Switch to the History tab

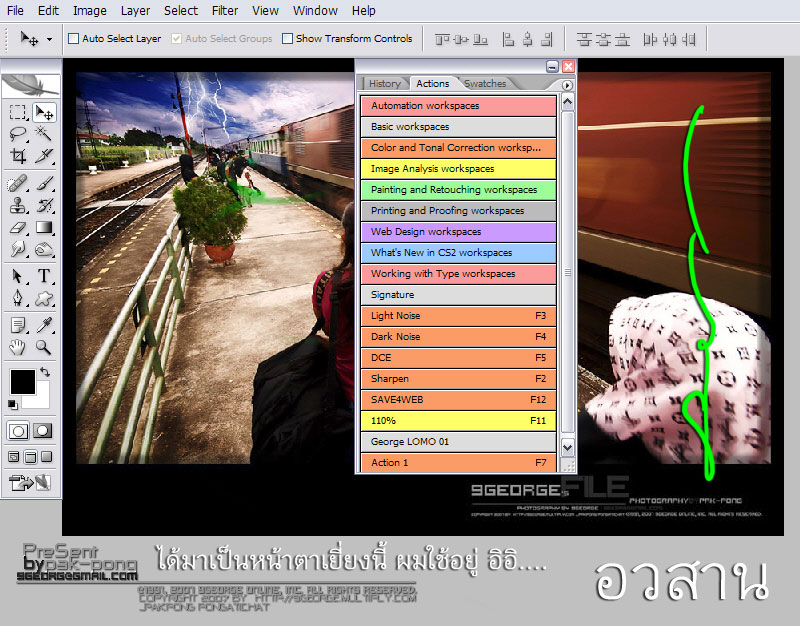point(385,84)
